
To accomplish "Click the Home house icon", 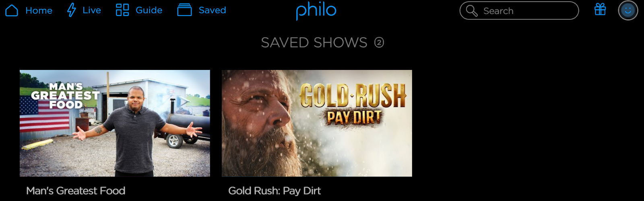I will click(x=12, y=10).
